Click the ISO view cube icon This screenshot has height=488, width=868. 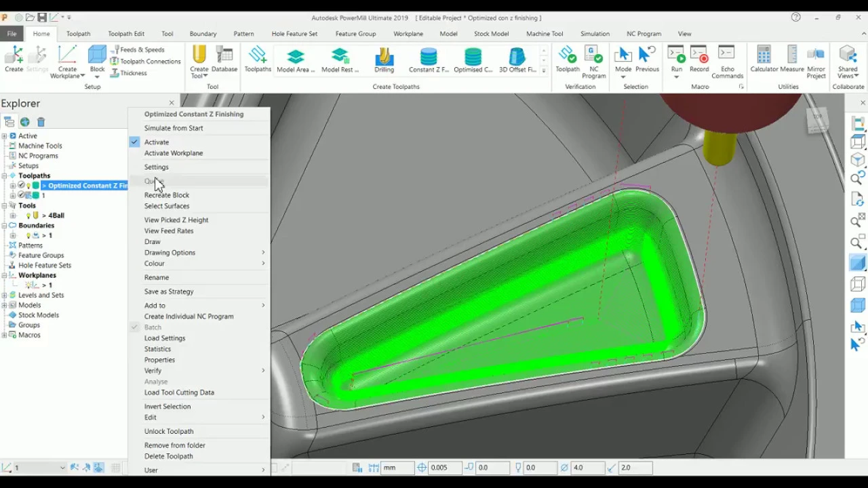858,160
